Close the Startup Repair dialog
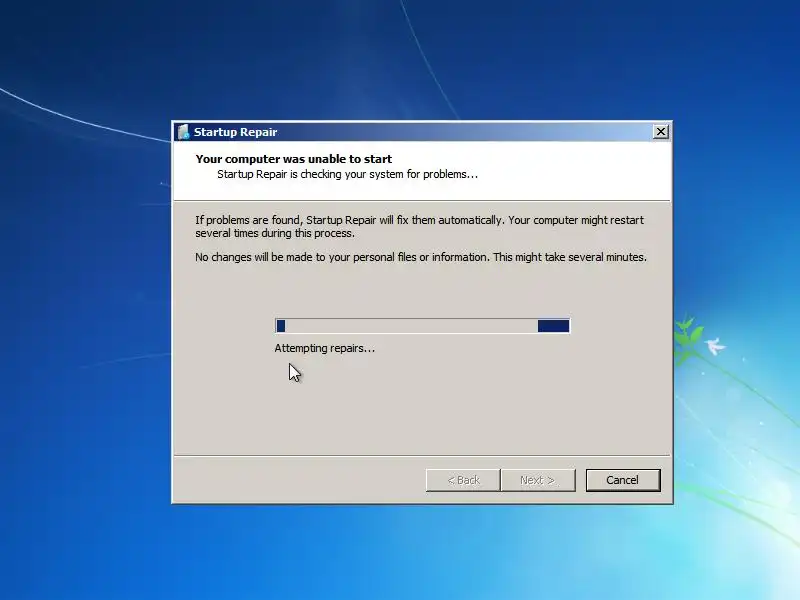800x600 pixels. point(661,132)
